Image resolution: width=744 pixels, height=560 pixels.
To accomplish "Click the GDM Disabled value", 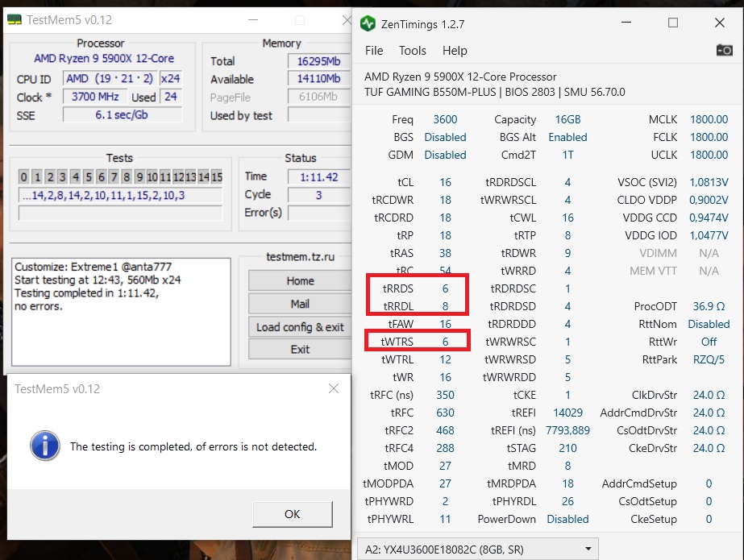I will (445, 155).
